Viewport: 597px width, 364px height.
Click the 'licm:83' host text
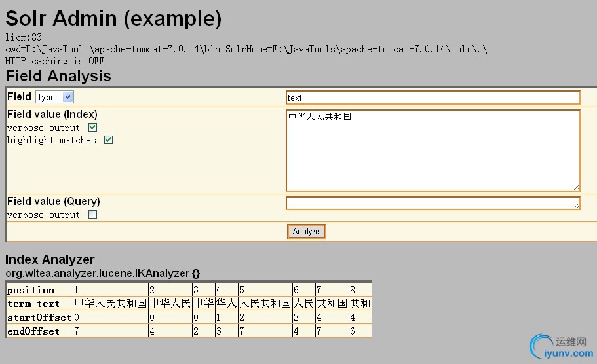tap(24, 37)
